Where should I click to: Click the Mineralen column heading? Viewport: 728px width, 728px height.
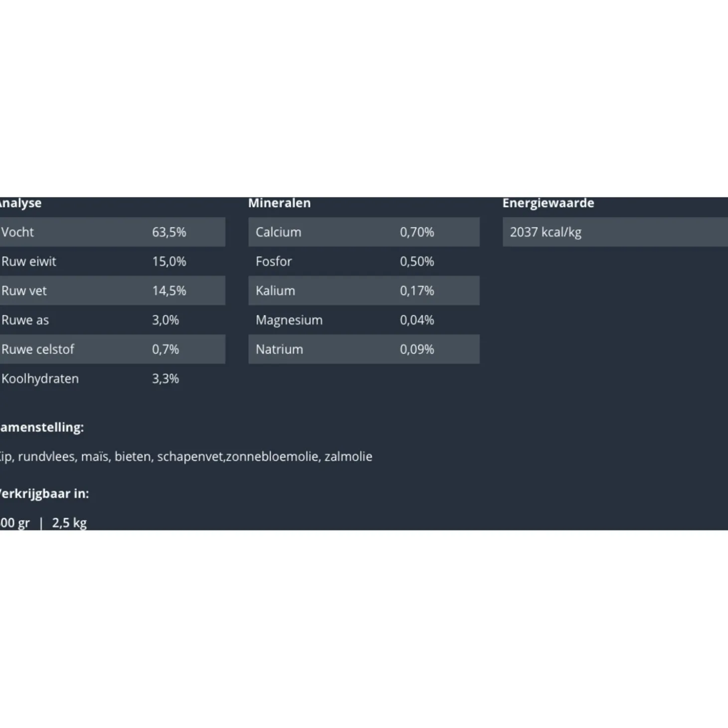(x=279, y=203)
